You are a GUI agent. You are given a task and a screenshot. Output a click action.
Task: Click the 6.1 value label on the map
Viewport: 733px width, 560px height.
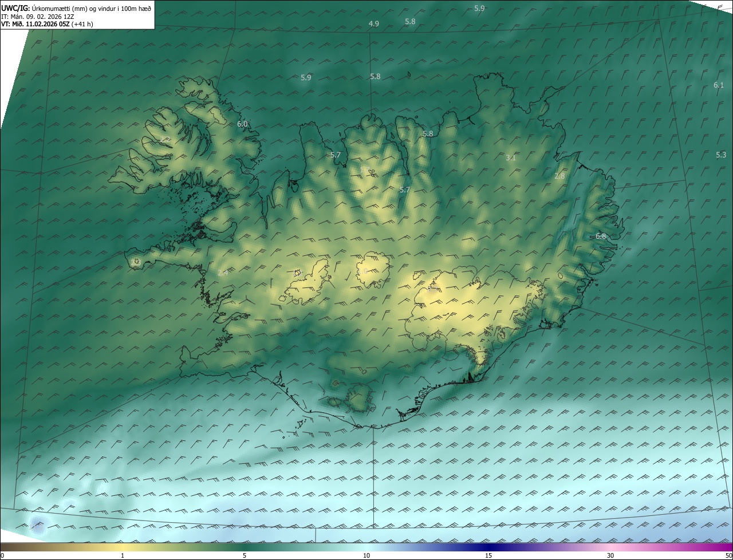point(719,85)
